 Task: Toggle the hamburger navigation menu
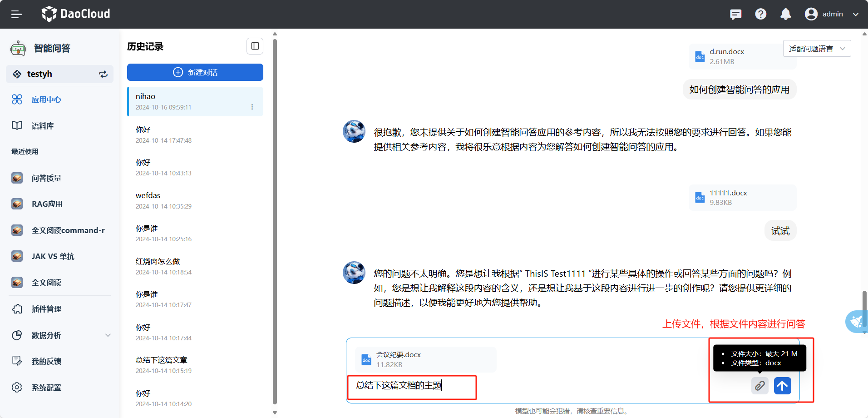tap(16, 14)
